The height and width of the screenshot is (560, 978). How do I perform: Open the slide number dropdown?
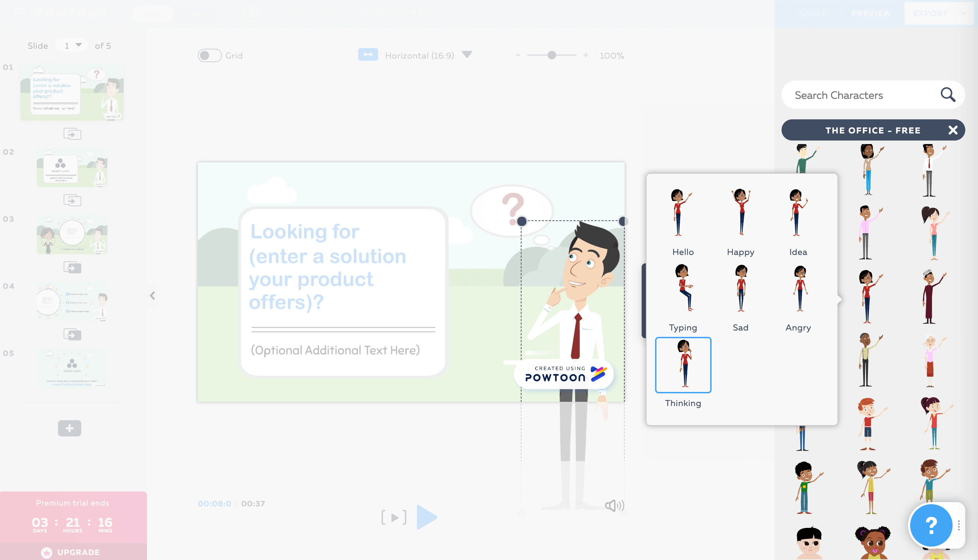click(72, 46)
